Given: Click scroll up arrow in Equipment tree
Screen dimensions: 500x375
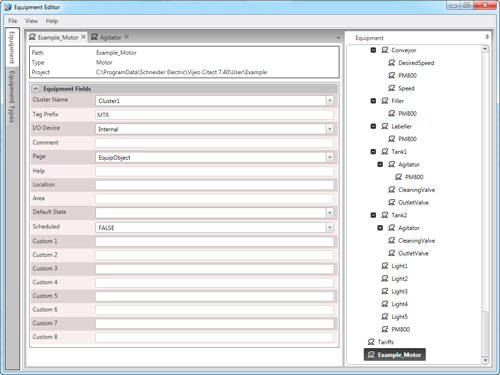Looking at the screenshot, I should tap(485, 49).
